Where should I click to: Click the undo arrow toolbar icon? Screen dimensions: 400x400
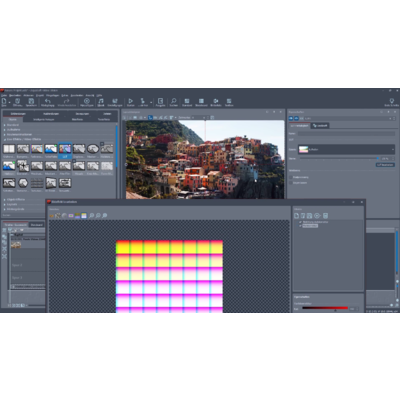[x=48, y=101]
